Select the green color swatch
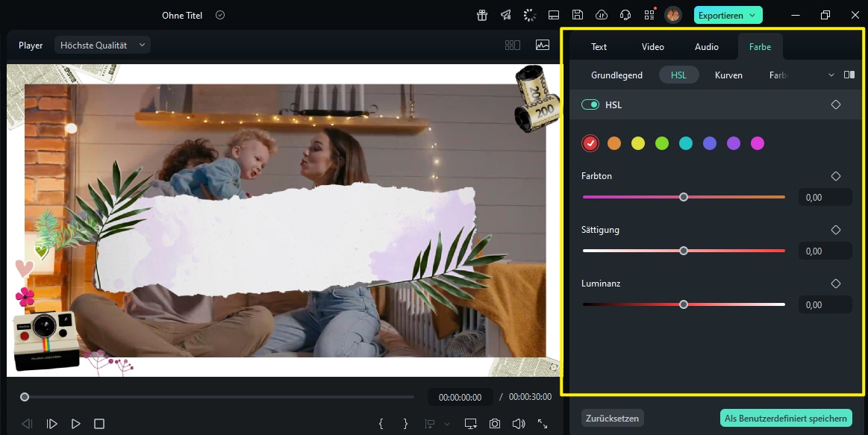 coord(662,143)
